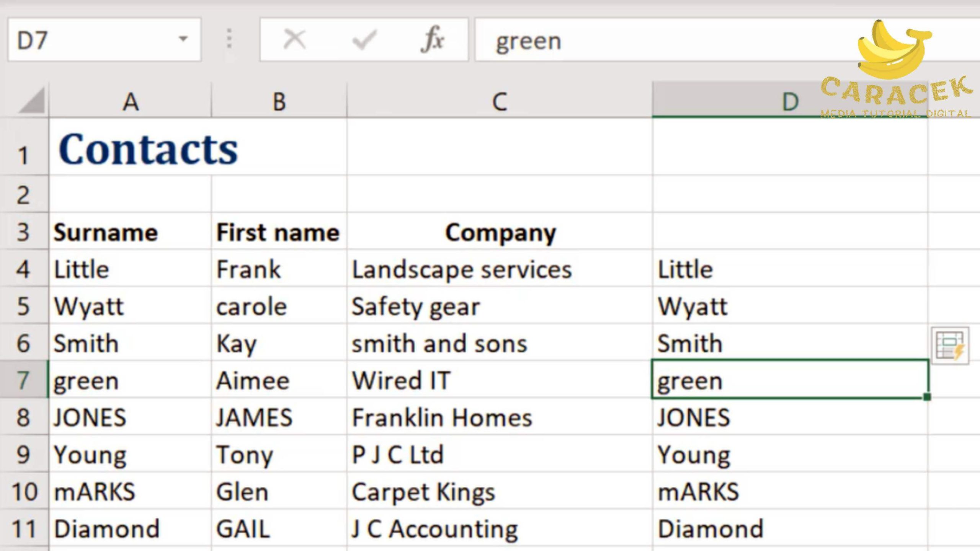
Task: Select the JAMES cell
Action: click(x=279, y=416)
